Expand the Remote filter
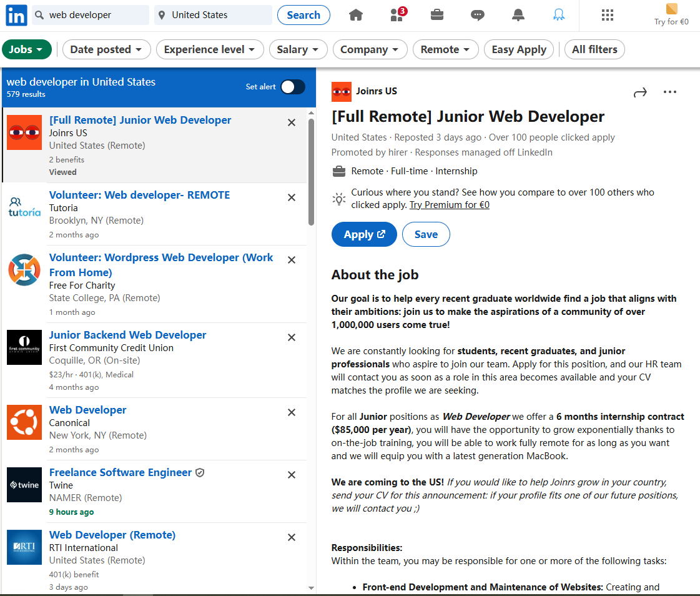 coord(445,49)
